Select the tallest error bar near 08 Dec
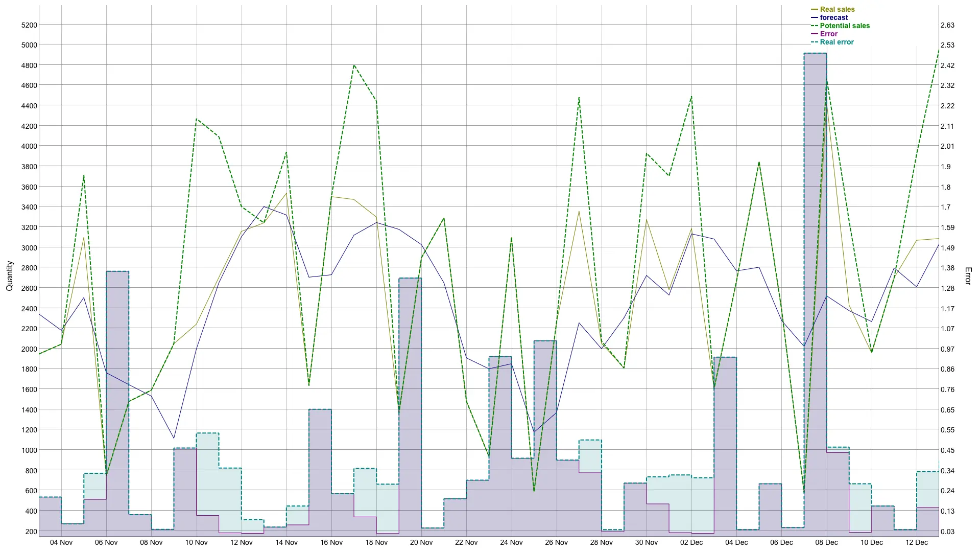 [x=815, y=294]
